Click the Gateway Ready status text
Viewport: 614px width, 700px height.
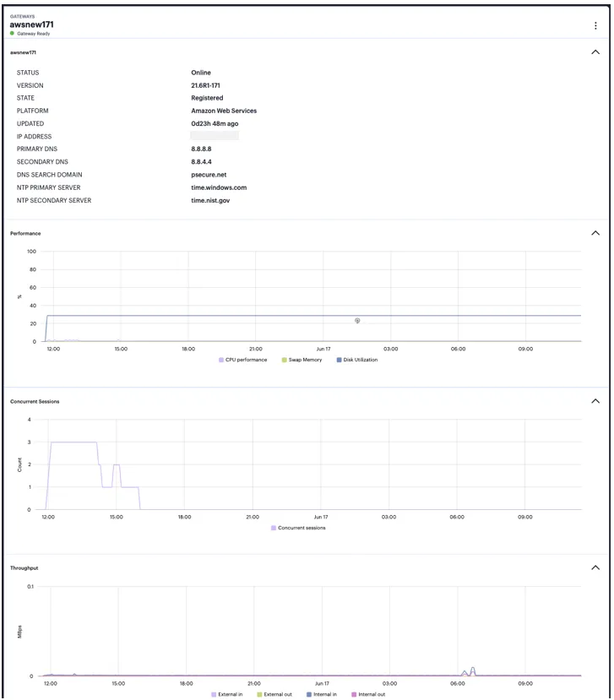[x=34, y=34]
